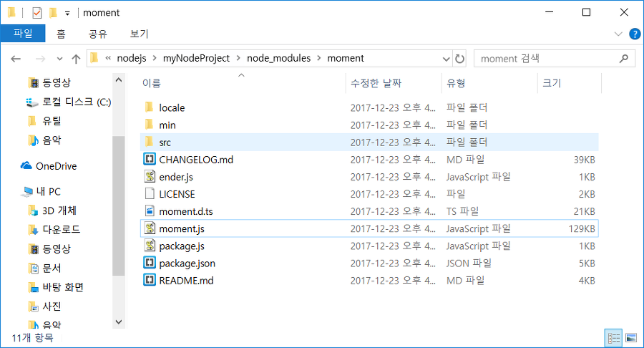Click the min folder icon
The width and height of the screenshot is (644, 348).
point(149,125)
